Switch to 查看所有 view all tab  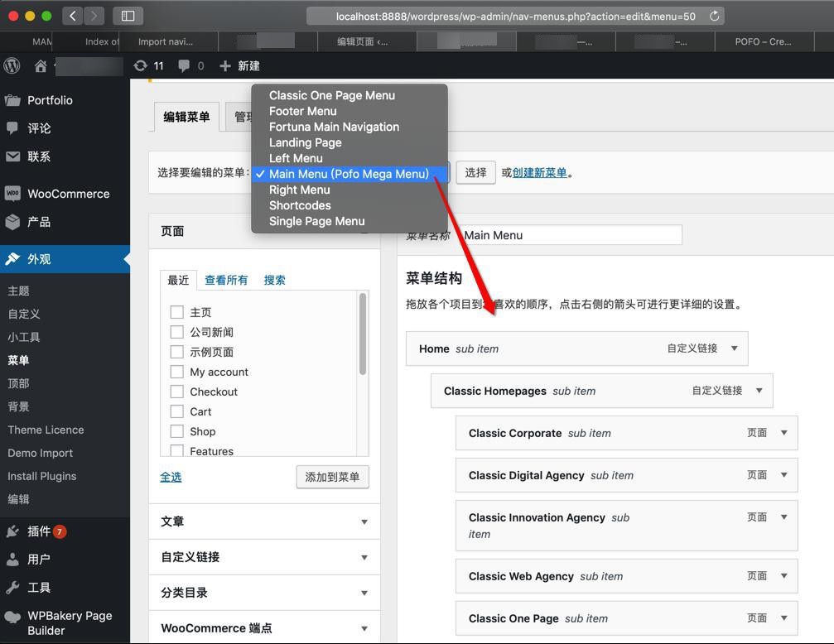226,280
